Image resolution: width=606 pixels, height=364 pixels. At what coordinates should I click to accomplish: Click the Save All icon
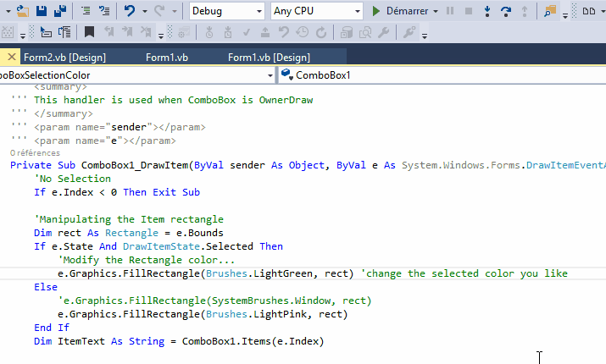tap(60, 11)
